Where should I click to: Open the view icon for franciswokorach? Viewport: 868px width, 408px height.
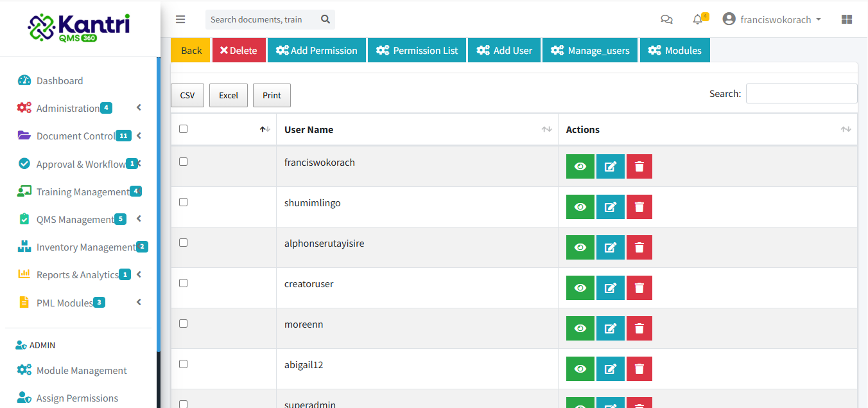tap(580, 166)
